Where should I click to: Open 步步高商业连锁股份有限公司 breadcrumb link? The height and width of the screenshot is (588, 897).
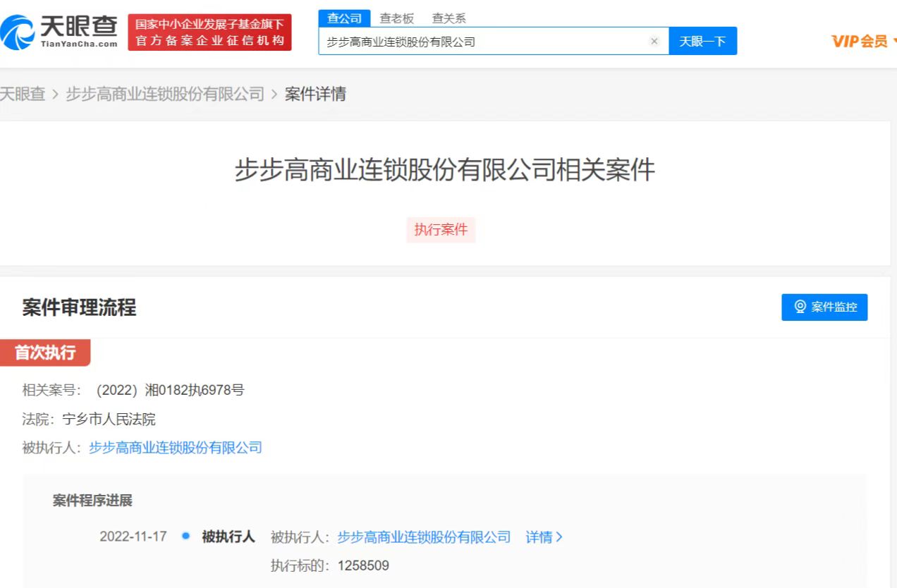(165, 94)
